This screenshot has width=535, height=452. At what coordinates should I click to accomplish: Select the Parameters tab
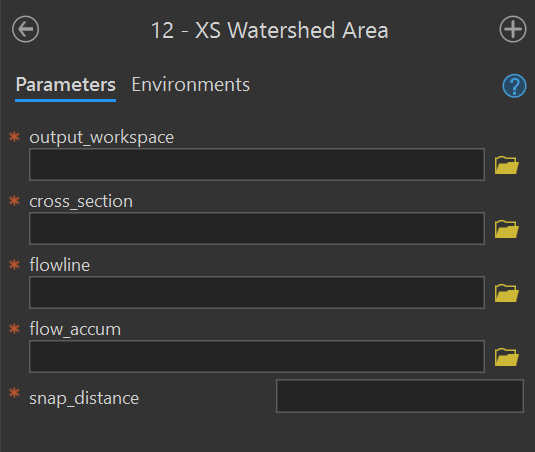pyautogui.click(x=66, y=85)
